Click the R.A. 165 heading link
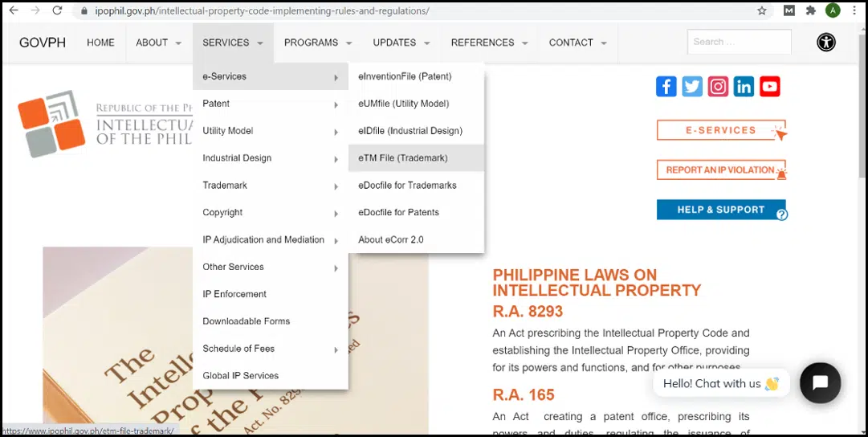The height and width of the screenshot is (437, 868). (523, 395)
